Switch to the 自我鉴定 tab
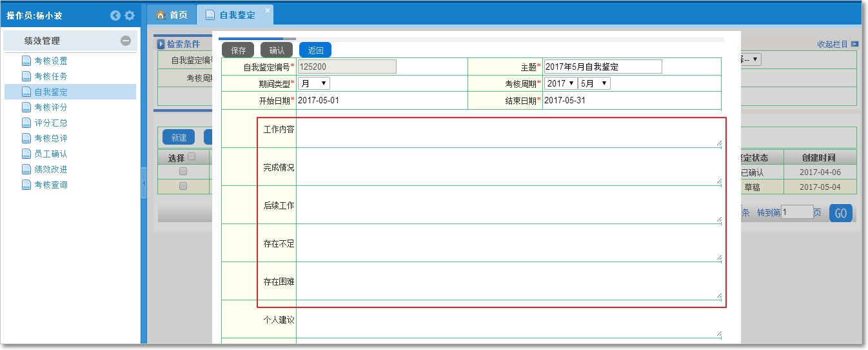Image resolution: width=868 pixels, height=350 pixels. point(237,15)
